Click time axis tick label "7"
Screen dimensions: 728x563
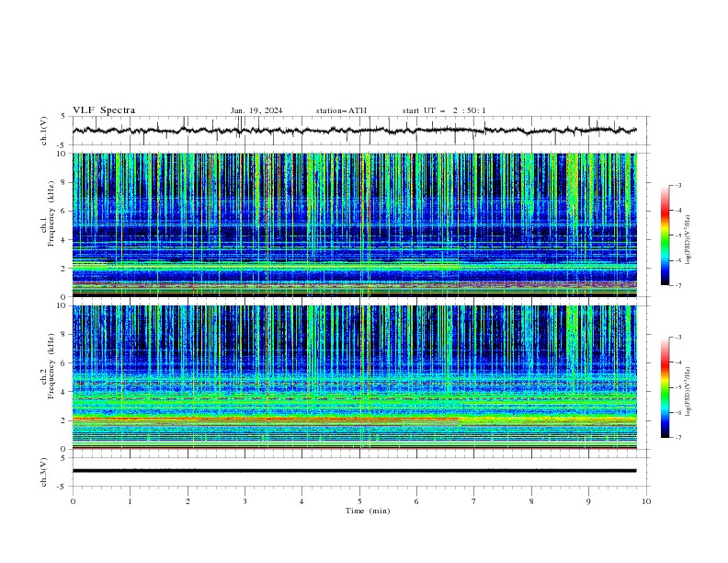[x=474, y=501]
